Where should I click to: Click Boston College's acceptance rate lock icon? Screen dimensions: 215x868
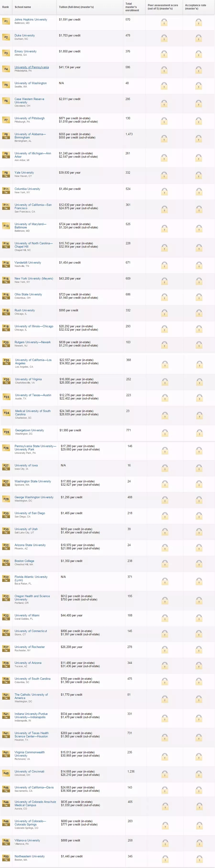(x=199, y=564)
